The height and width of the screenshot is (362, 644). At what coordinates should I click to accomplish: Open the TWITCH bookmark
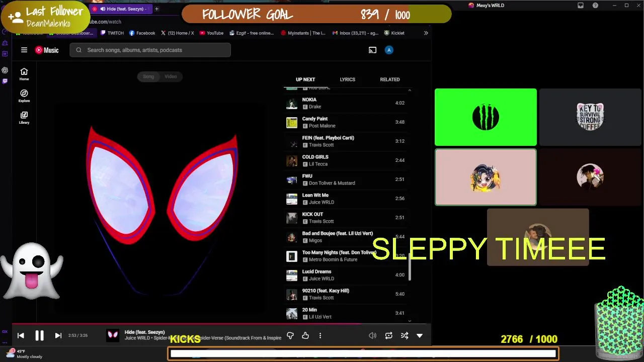click(112, 33)
